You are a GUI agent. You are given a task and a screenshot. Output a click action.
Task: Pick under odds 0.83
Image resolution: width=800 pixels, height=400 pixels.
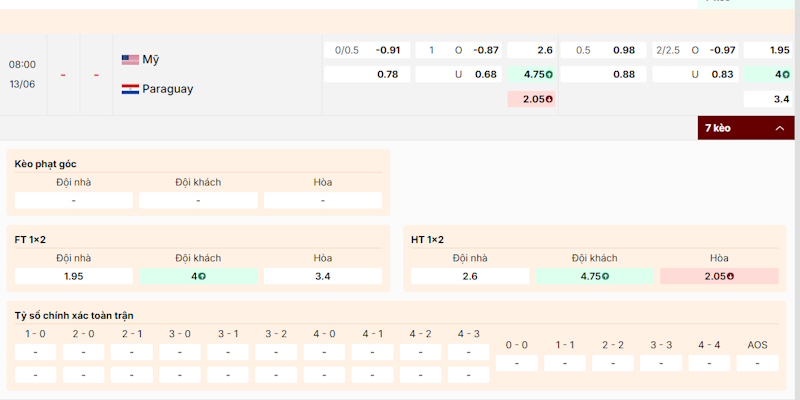pos(695,74)
